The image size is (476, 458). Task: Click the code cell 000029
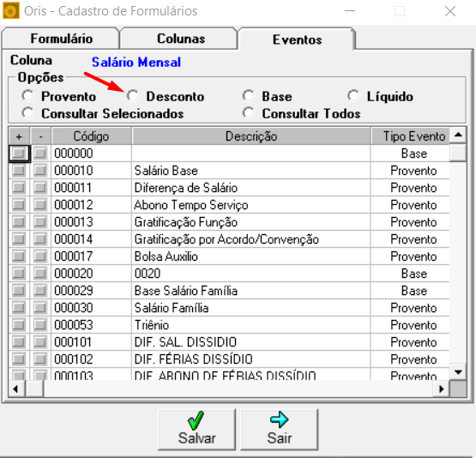(x=92, y=291)
